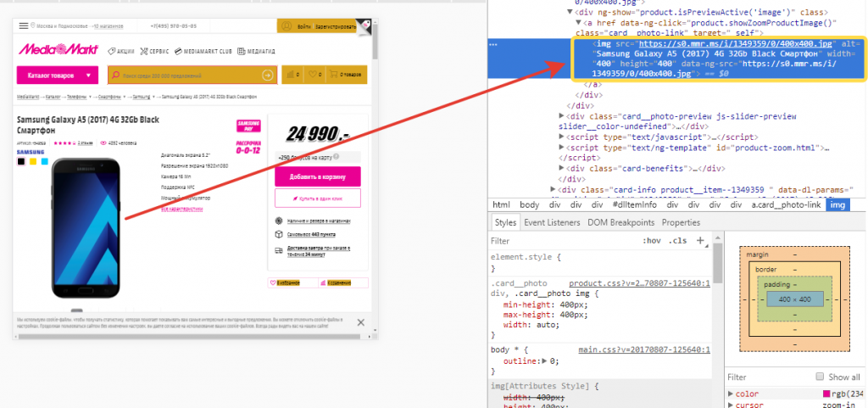Toggle the .cls class editor

coord(678,241)
